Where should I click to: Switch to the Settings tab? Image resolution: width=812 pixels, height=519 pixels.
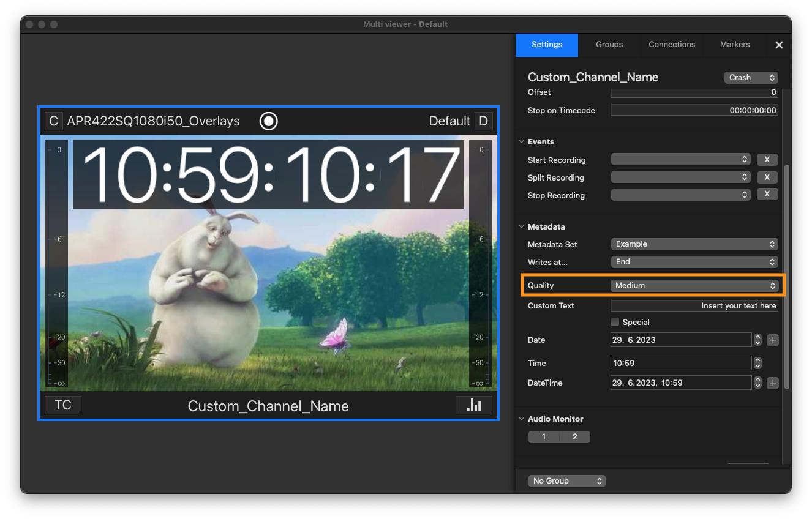coord(547,45)
